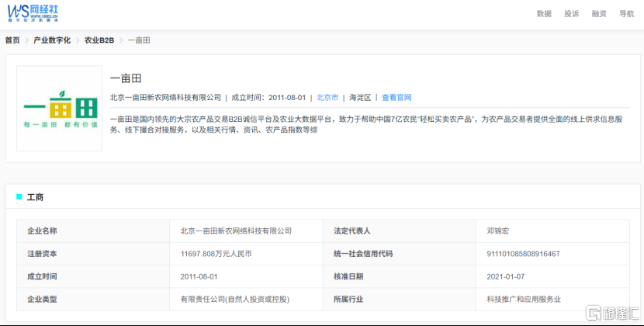This screenshot has height=326, width=644.
Task: Click the 工商 section heading
Action: 35,197
